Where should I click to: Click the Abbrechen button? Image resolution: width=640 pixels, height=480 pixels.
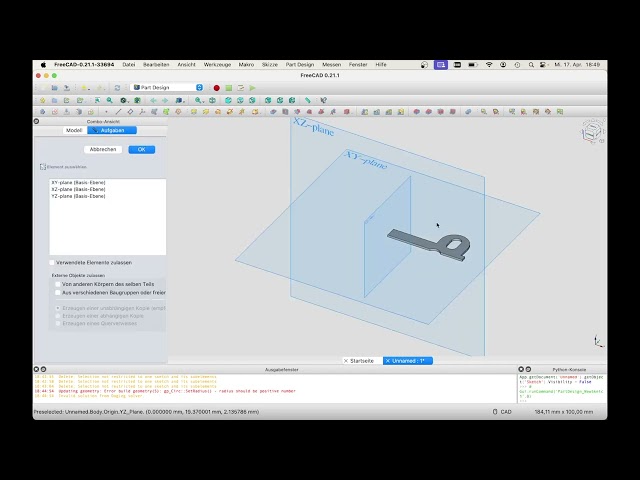coord(103,149)
